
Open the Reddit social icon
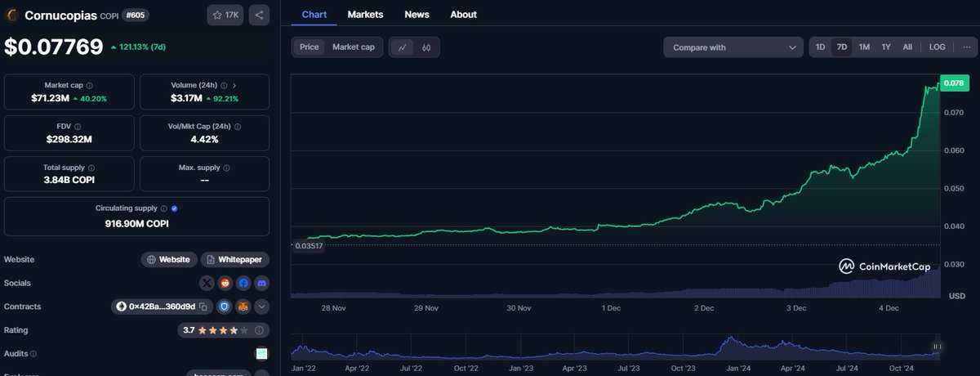point(225,283)
